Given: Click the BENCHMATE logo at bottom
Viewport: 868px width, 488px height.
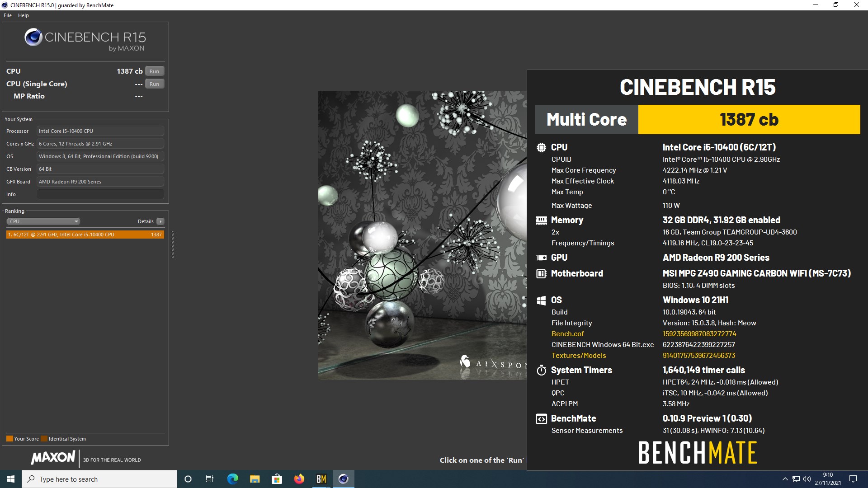Looking at the screenshot, I should (698, 453).
